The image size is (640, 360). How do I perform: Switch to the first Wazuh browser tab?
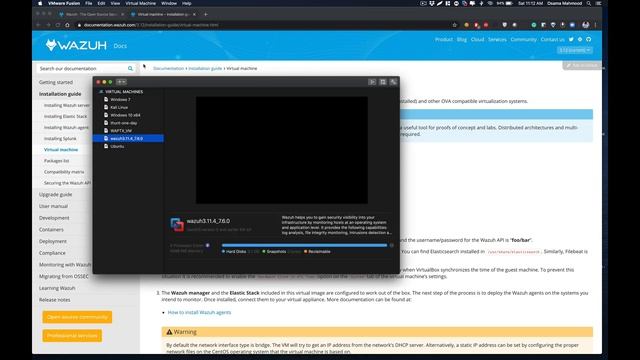(x=91, y=14)
